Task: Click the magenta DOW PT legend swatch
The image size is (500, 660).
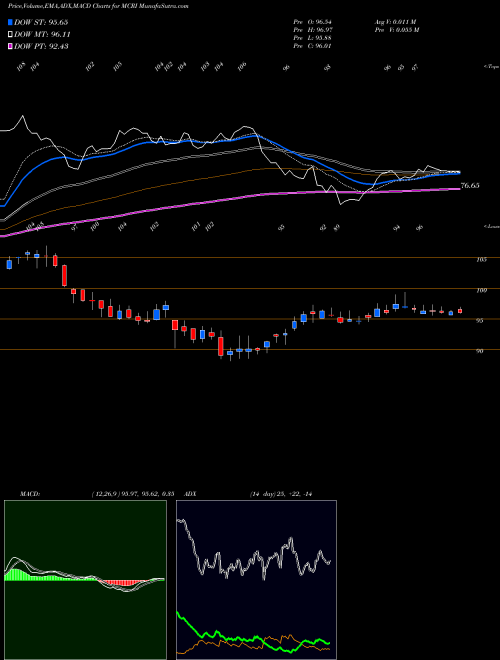Action: coord(11,47)
